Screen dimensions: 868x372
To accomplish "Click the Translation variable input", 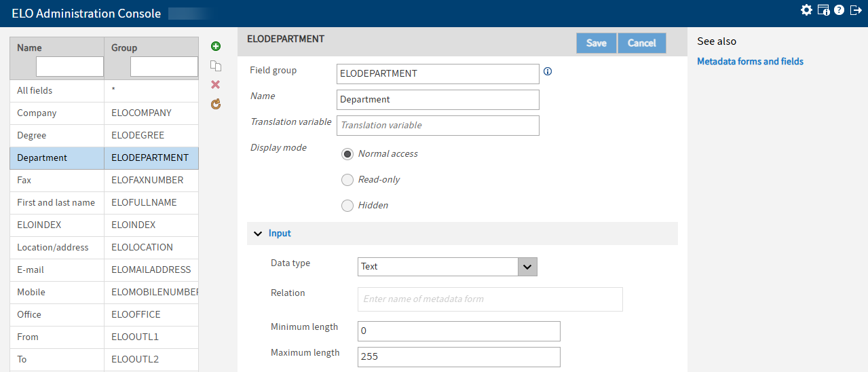I will [x=438, y=126].
